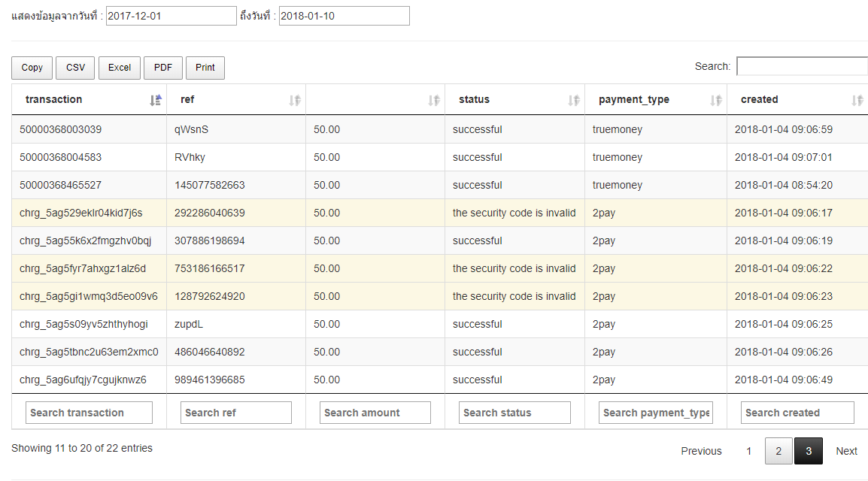Download the table as PDF

coord(163,68)
